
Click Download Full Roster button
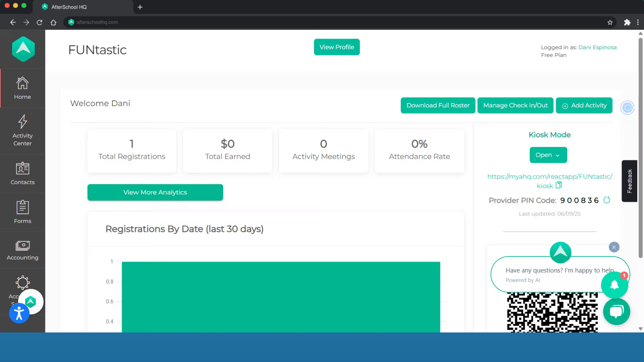click(438, 106)
